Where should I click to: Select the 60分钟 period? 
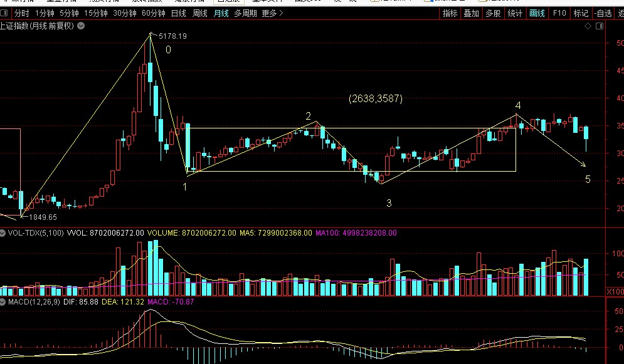154,14
